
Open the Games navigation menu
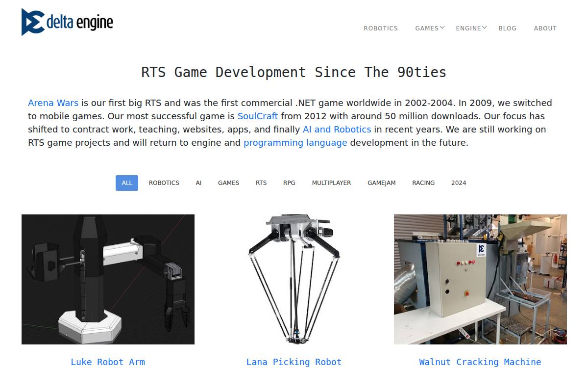point(427,28)
